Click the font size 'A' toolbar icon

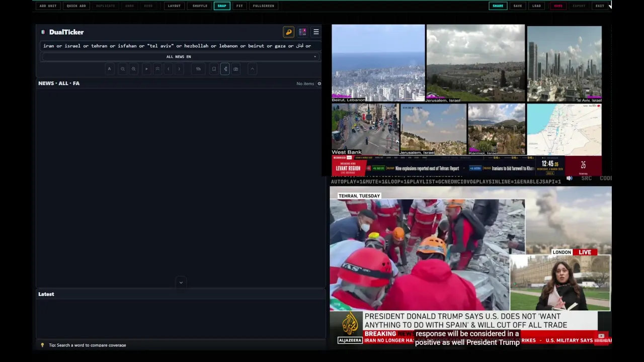tap(109, 69)
